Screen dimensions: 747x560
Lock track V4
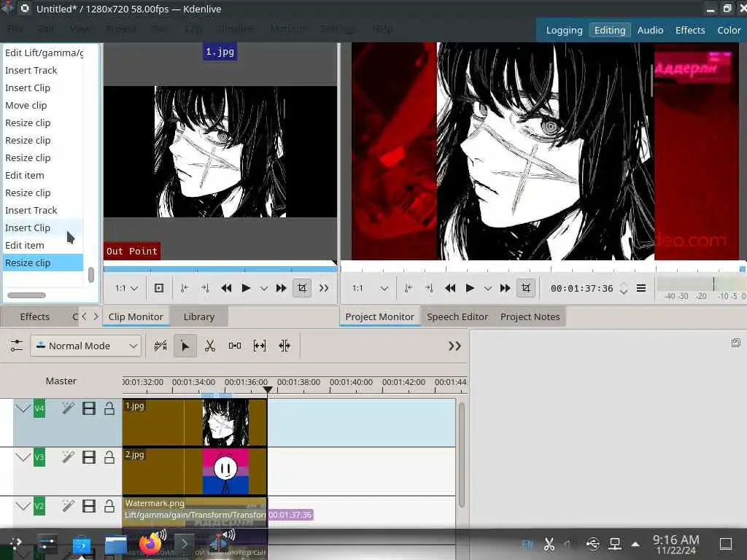coord(109,408)
